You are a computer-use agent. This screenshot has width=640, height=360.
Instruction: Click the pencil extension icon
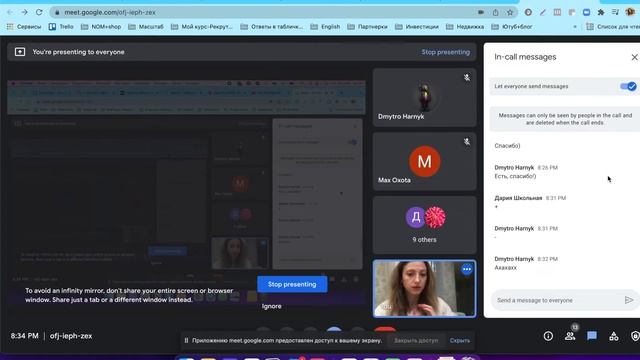coord(542,12)
